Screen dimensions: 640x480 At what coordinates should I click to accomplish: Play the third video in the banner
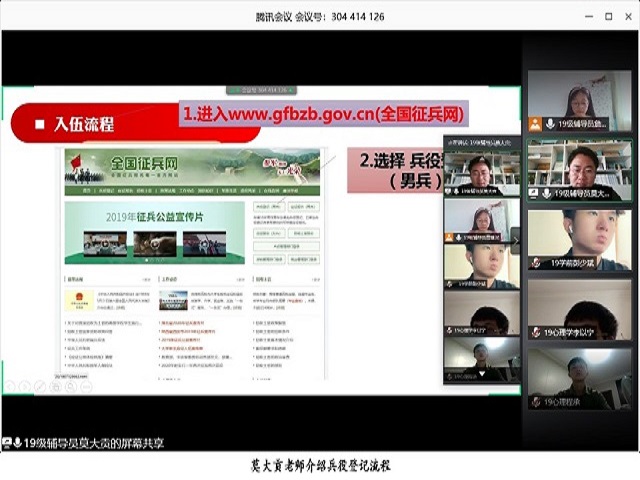[202, 243]
